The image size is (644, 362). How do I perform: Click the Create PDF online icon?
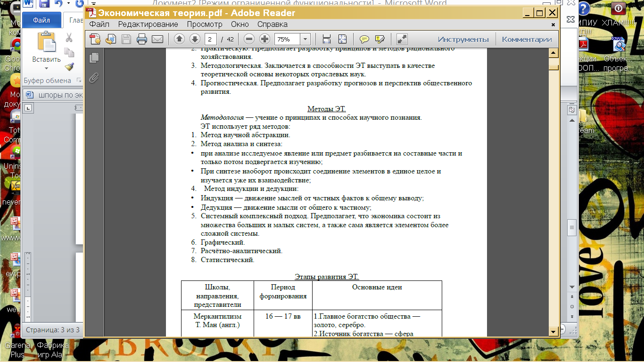click(x=96, y=39)
